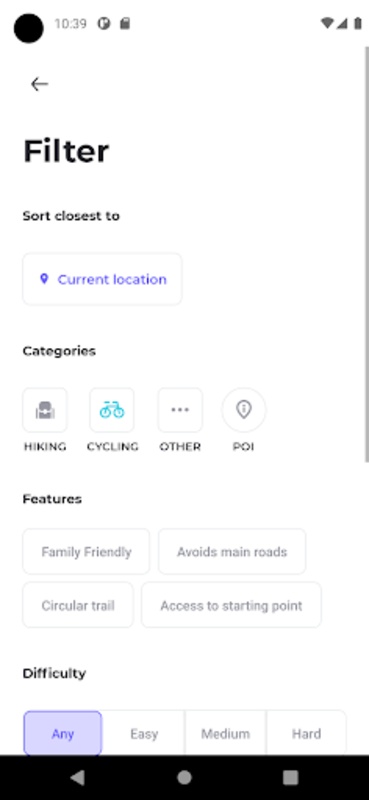
Task: Go back using the top-left arrow icon
Action: point(39,84)
